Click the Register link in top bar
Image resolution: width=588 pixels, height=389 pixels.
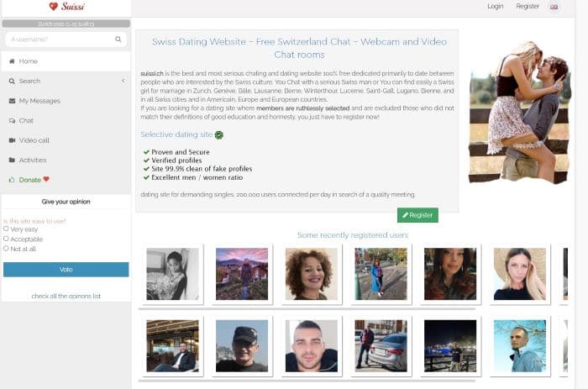(x=528, y=7)
